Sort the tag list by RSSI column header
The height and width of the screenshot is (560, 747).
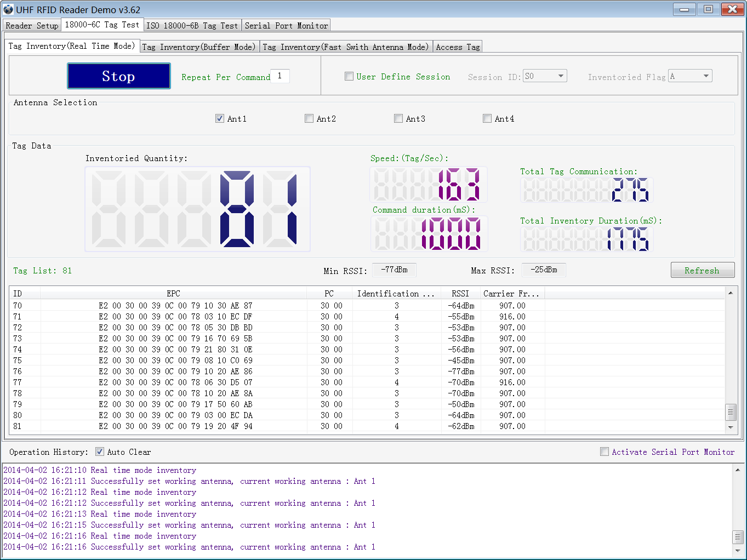460,294
